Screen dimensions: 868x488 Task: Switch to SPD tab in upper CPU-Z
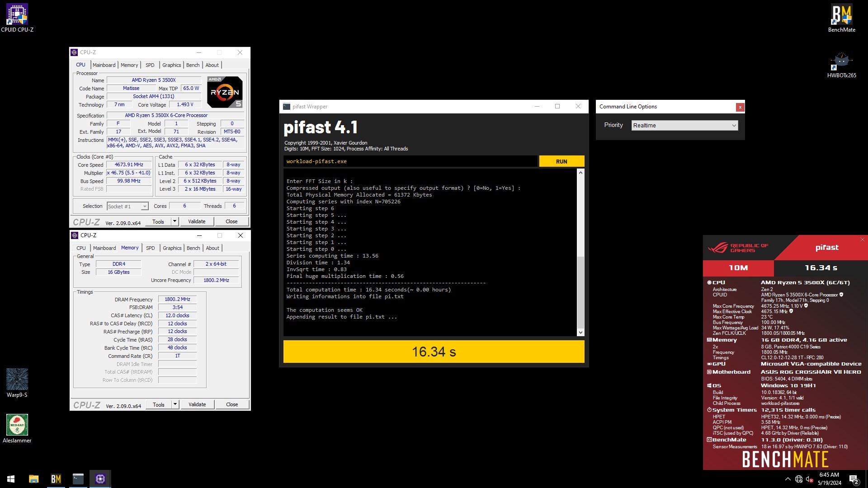[x=150, y=65]
